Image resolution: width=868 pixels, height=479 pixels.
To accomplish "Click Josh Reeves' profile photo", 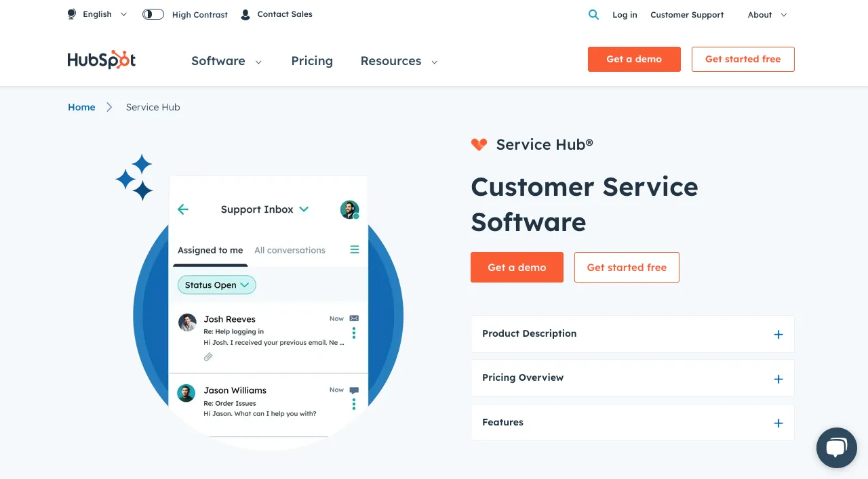I will [x=187, y=322].
